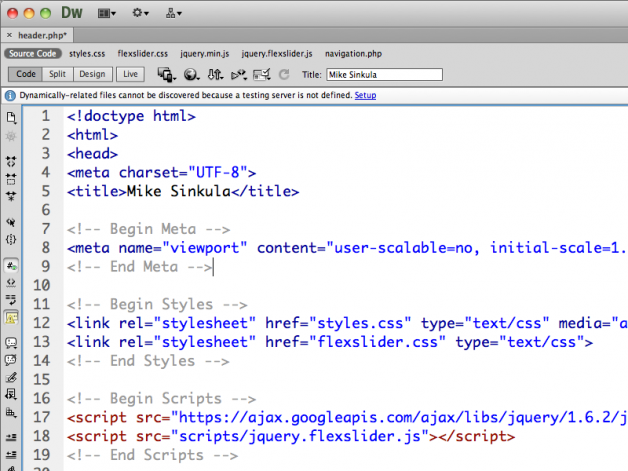Open Apply Comment menu
The height and width of the screenshot is (471, 628).
pyautogui.click(x=11, y=343)
